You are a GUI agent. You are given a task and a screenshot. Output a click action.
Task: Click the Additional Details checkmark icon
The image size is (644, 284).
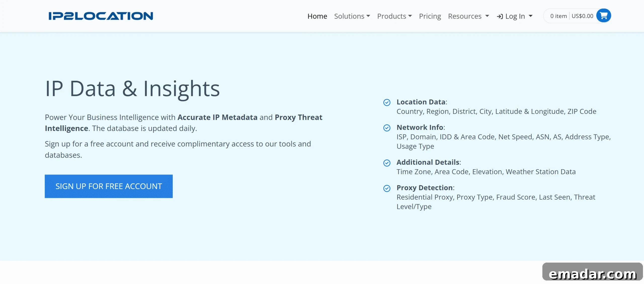coord(387,163)
